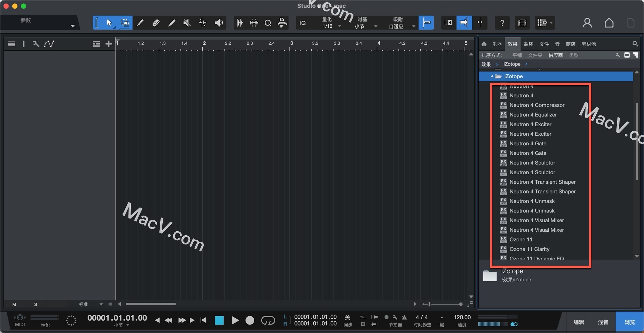The width and height of the screenshot is (644, 333).
Task: Click the Record button
Action: 250,320
